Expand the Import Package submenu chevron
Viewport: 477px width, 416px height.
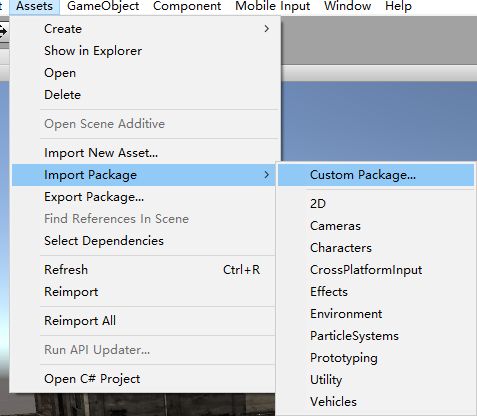coord(266,175)
